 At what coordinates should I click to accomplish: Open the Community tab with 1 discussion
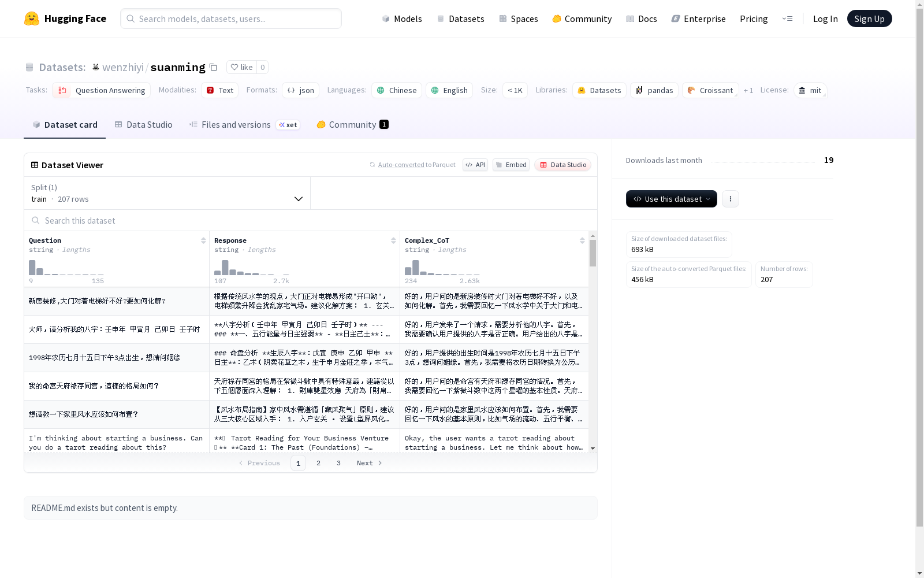click(x=352, y=125)
